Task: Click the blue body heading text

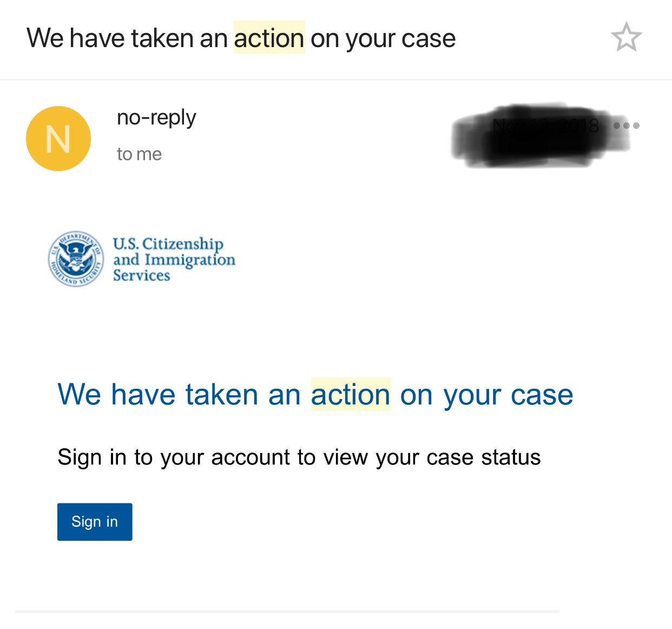Action: (315, 394)
